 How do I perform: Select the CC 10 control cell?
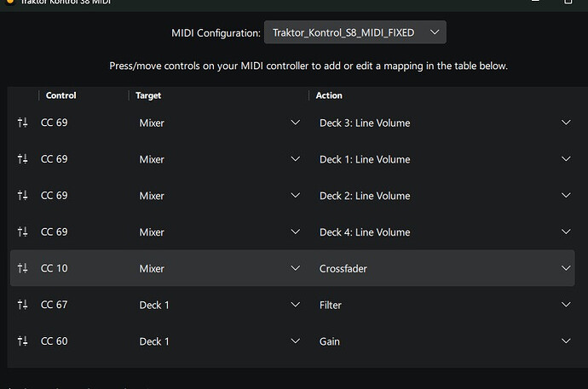pyautogui.click(x=54, y=268)
